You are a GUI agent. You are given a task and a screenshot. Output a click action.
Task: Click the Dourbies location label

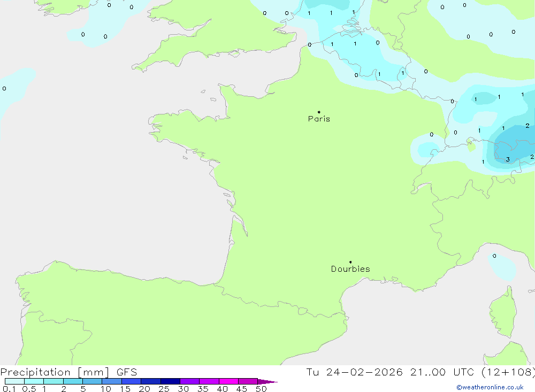[x=350, y=269]
